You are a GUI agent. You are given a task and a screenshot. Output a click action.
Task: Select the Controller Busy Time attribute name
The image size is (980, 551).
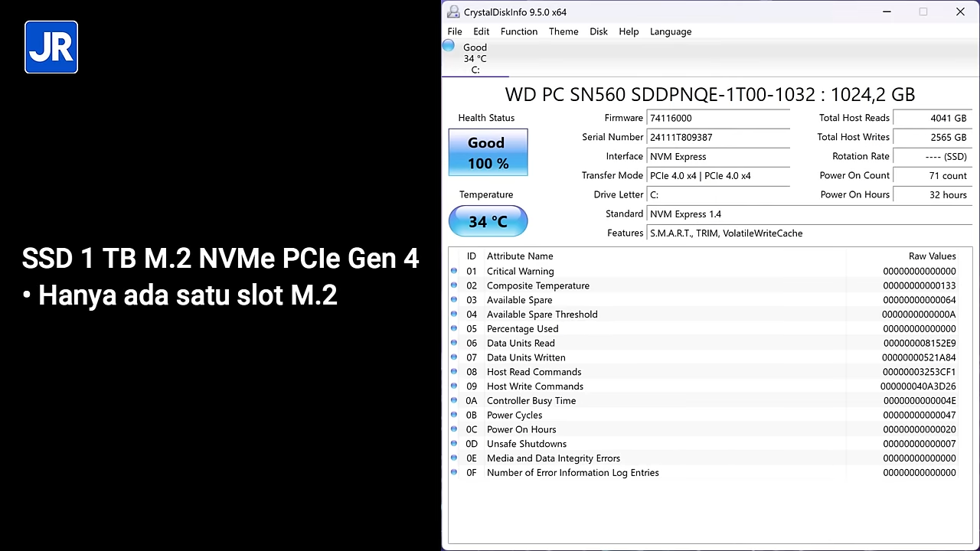[x=531, y=401]
